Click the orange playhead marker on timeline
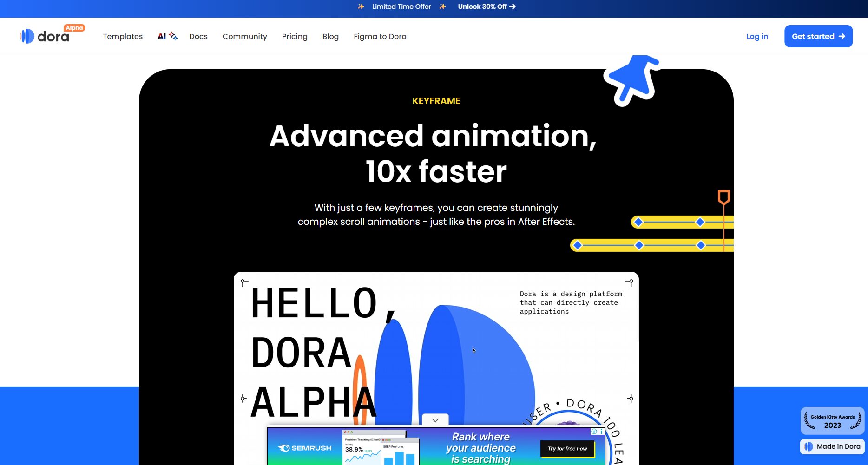This screenshot has height=465, width=868. tap(723, 197)
